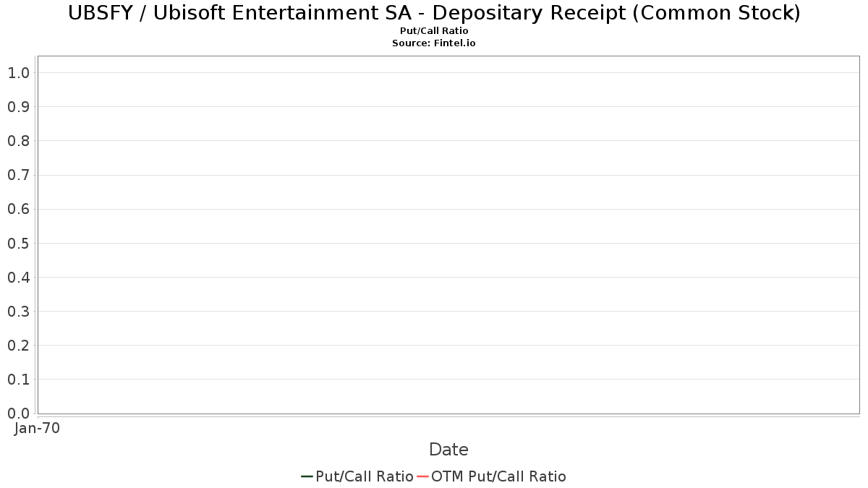Toggle the Put/Call Ratio legend series
The height and width of the screenshot is (488, 868).
click(x=364, y=476)
